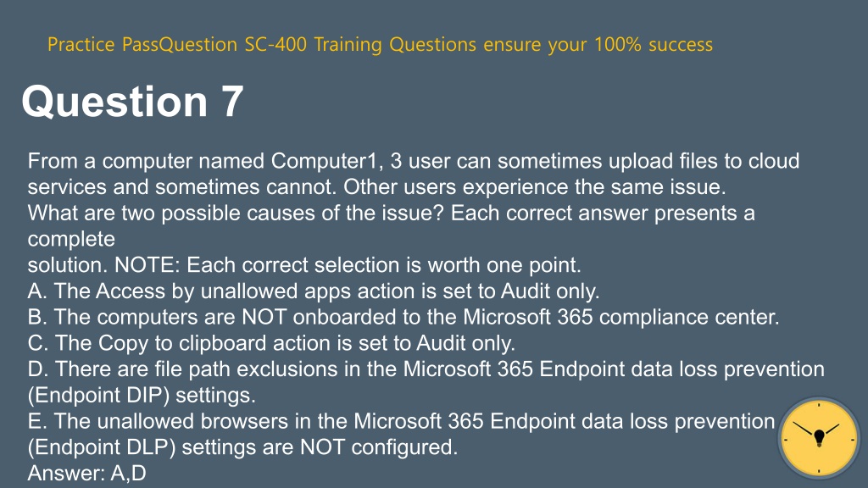The image size is (868, 488).
Task: Click the word Computer1 in the question
Action: (325, 161)
